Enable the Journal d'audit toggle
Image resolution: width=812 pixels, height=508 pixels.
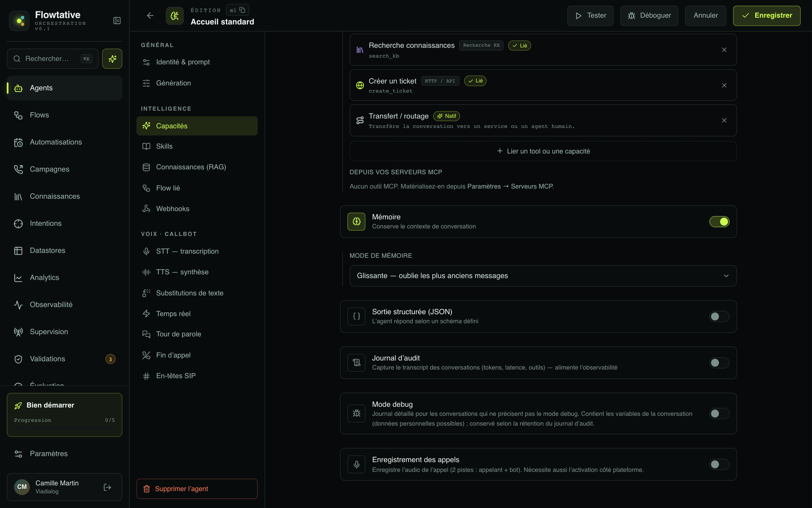pos(719,363)
